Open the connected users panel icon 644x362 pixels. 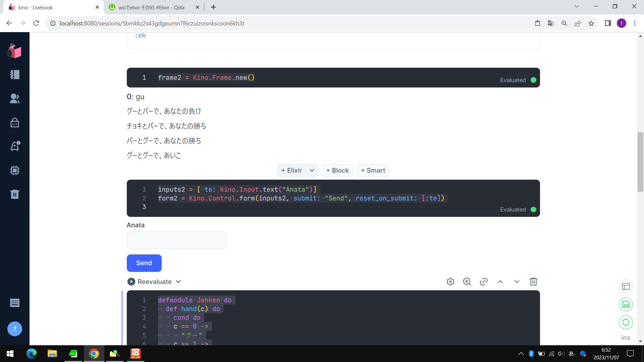(15, 98)
